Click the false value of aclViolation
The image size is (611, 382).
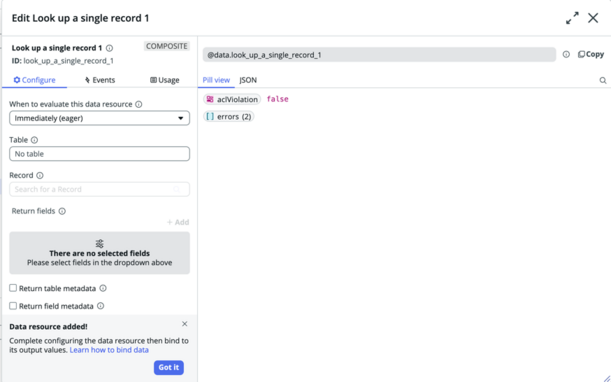pyautogui.click(x=277, y=99)
